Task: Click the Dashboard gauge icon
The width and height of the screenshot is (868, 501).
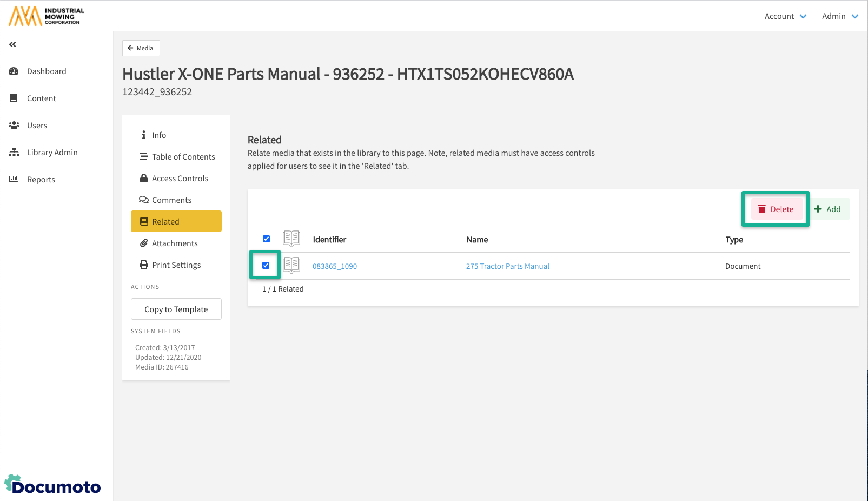Action: coord(14,71)
